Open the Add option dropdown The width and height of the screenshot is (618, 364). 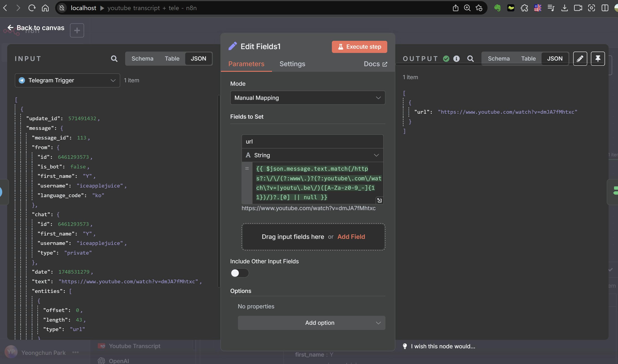point(311,323)
